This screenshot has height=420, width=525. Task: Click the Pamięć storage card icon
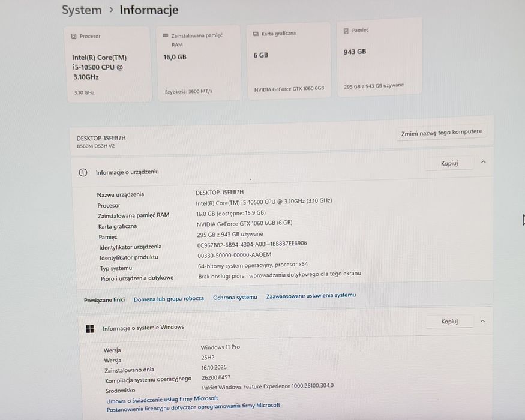click(x=346, y=31)
